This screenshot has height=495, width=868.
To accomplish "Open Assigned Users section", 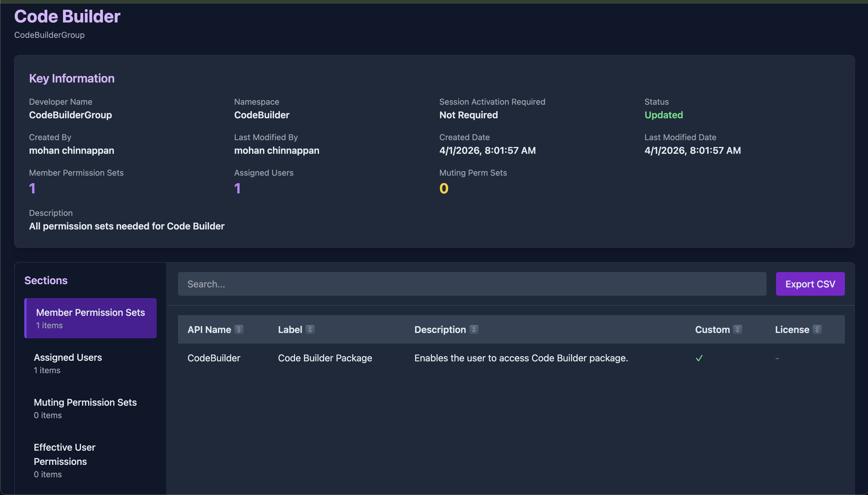I will click(90, 363).
